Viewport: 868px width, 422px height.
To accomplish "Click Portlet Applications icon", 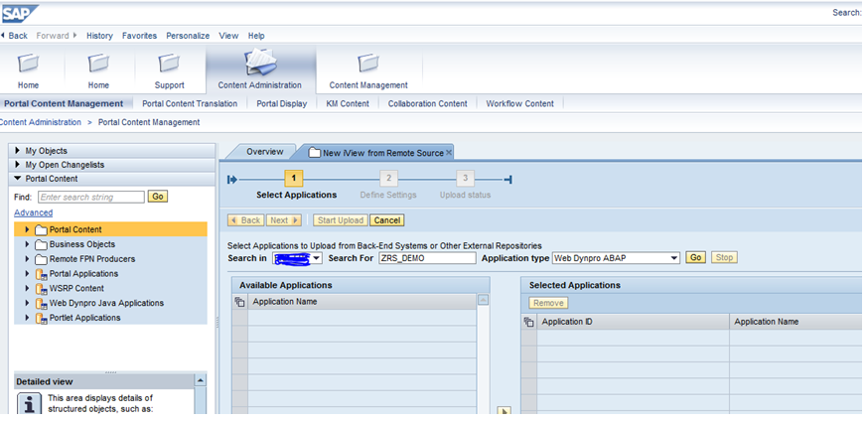I will [x=41, y=319].
